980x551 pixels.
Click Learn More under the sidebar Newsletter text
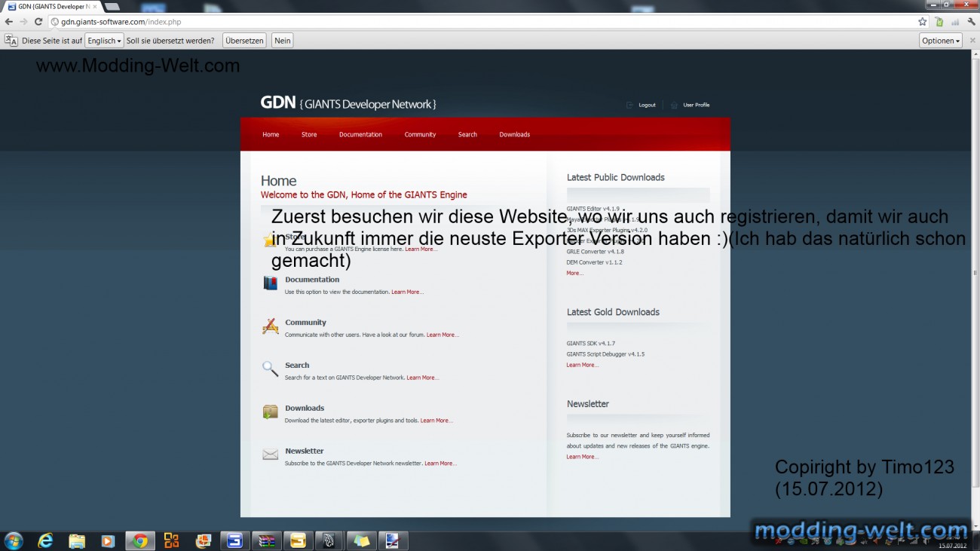coord(582,457)
